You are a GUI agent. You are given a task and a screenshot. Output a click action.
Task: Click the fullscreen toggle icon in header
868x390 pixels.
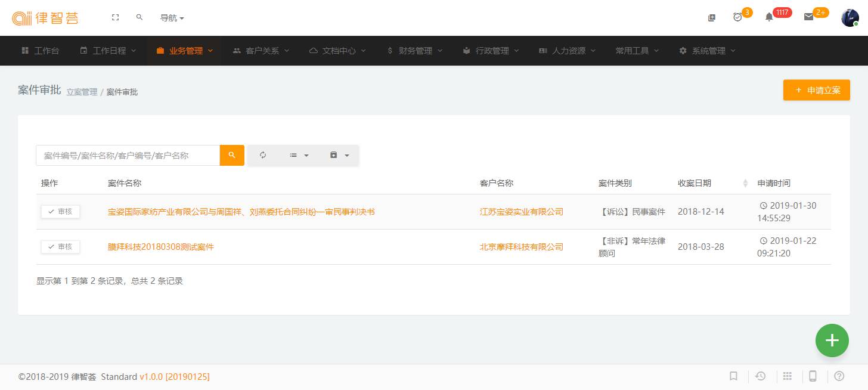[116, 18]
